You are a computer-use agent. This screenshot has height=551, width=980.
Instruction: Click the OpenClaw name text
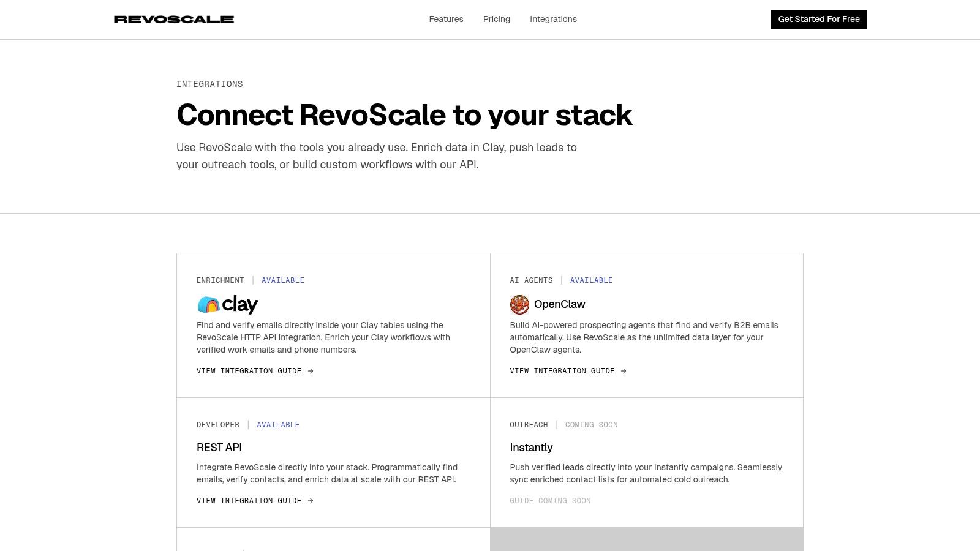[x=559, y=304]
